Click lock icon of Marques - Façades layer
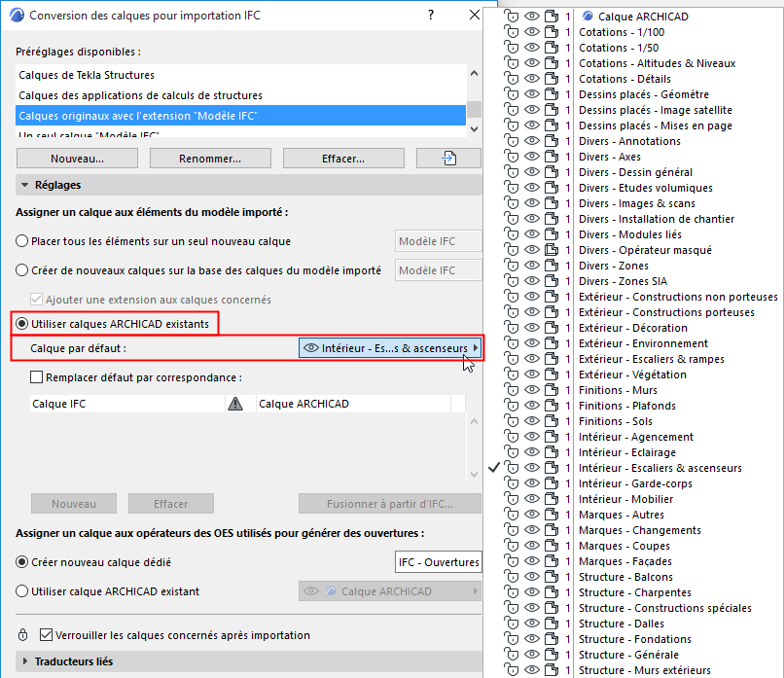 pyautogui.click(x=511, y=561)
